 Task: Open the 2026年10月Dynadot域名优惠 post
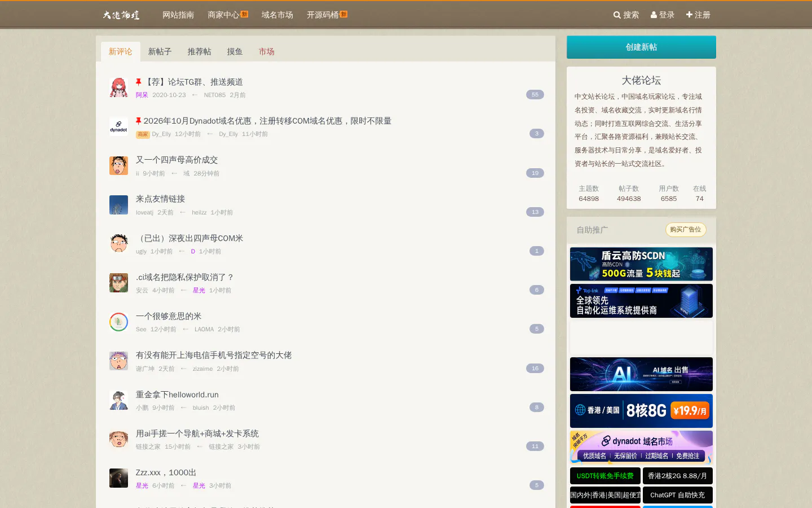(267, 121)
